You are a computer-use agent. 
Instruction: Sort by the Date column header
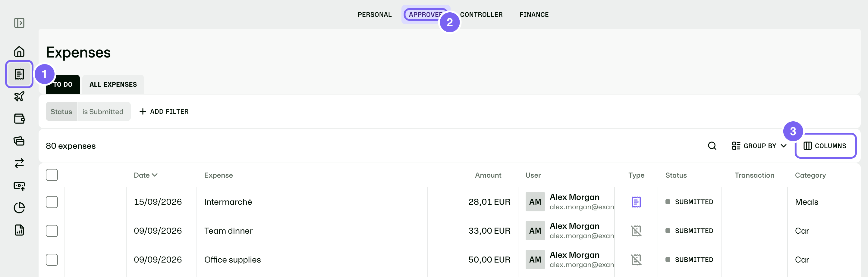coord(146,175)
